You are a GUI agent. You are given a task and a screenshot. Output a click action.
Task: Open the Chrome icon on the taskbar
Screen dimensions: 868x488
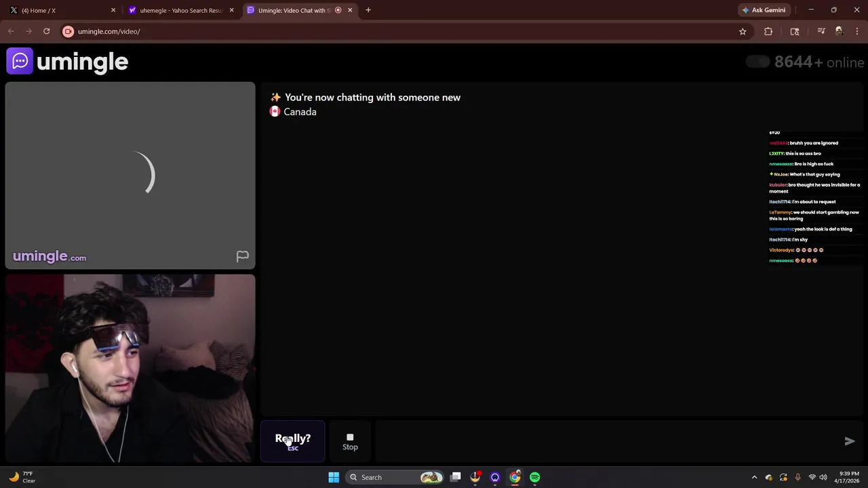point(515,477)
